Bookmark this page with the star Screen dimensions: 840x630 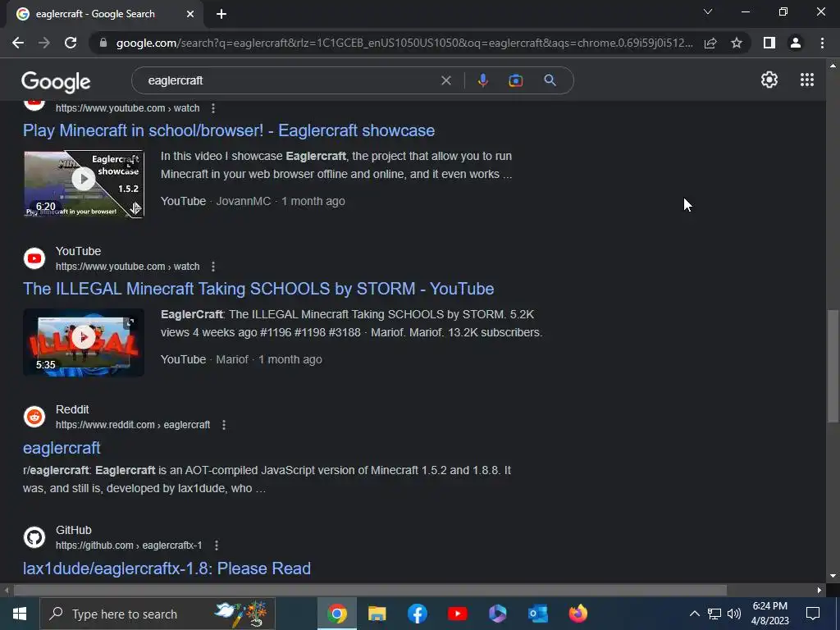click(x=737, y=43)
